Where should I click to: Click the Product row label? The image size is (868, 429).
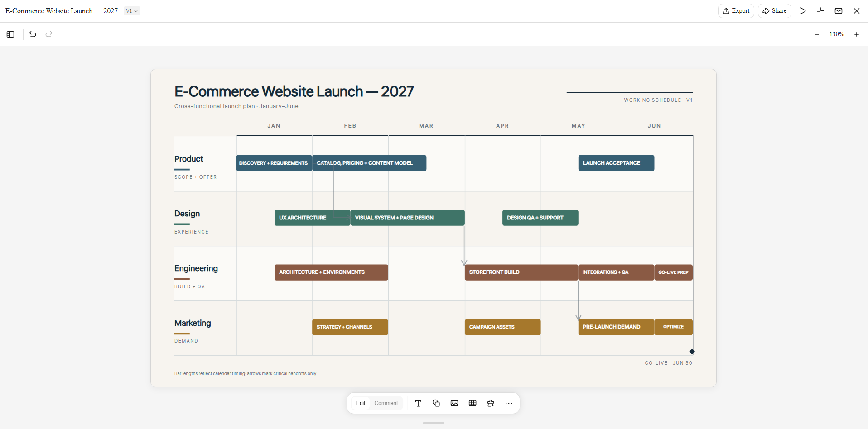click(189, 159)
